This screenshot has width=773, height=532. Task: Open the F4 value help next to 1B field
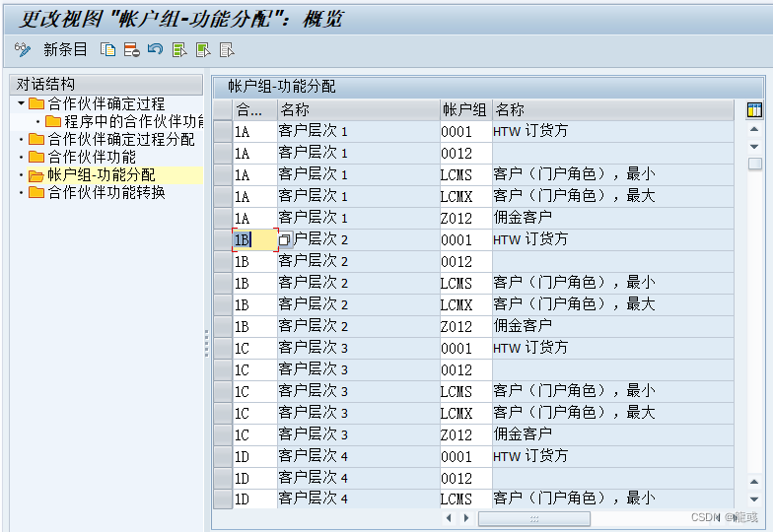coord(284,240)
